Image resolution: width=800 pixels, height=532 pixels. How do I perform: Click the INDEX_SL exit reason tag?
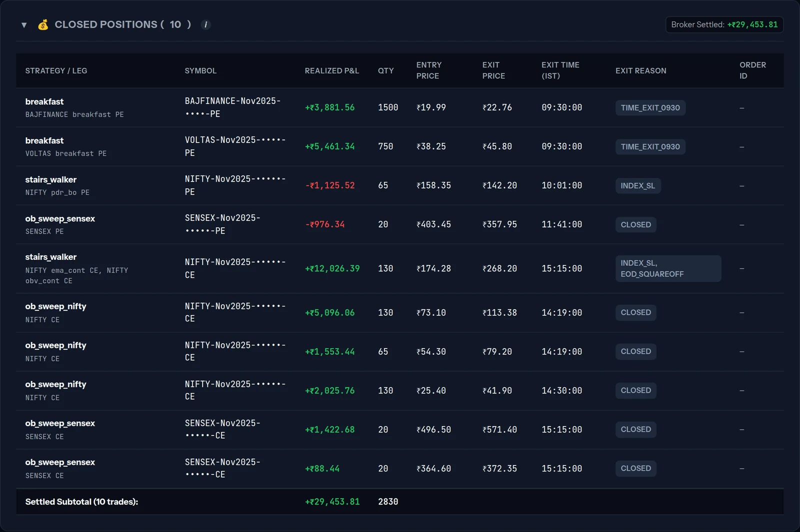point(638,185)
